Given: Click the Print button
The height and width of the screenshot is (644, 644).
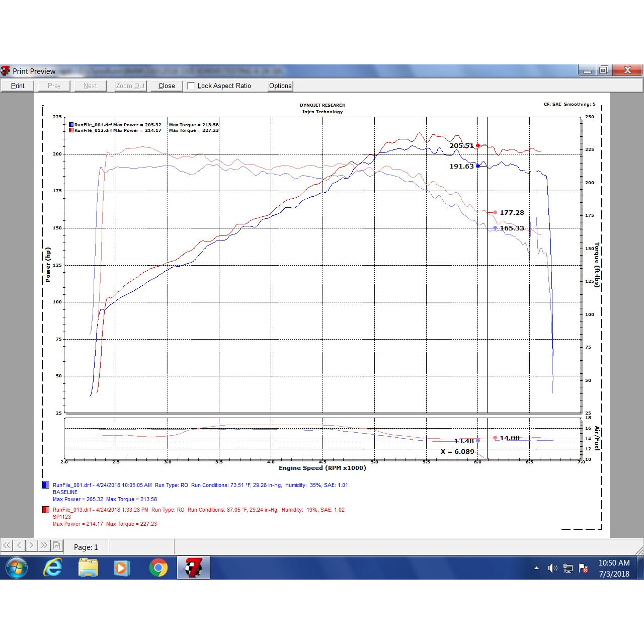Looking at the screenshot, I should [x=18, y=86].
